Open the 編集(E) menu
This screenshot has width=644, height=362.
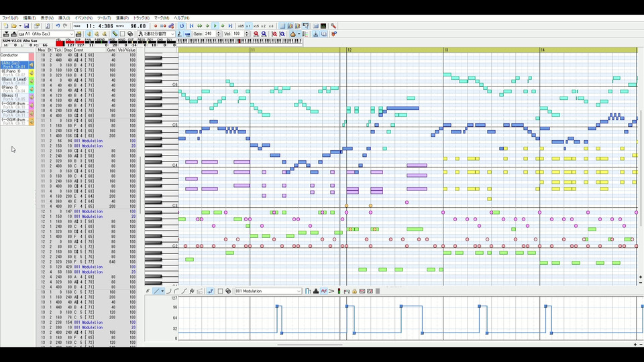point(29,18)
